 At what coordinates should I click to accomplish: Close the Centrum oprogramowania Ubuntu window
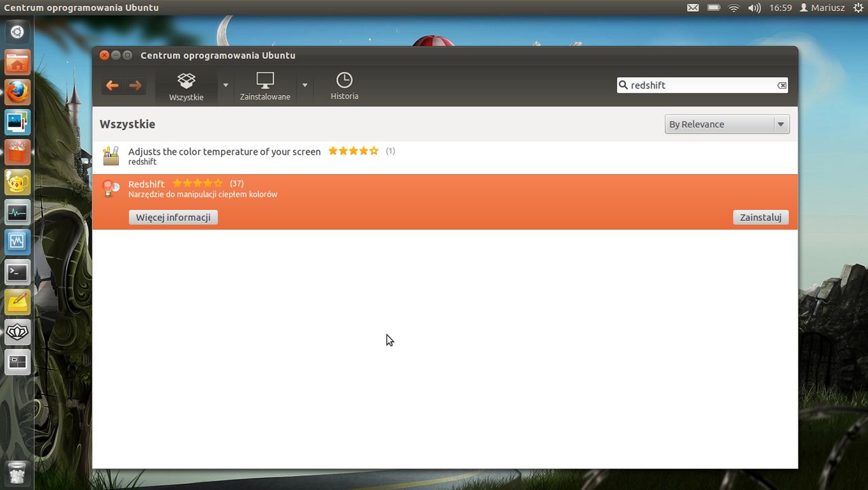pos(104,56)
